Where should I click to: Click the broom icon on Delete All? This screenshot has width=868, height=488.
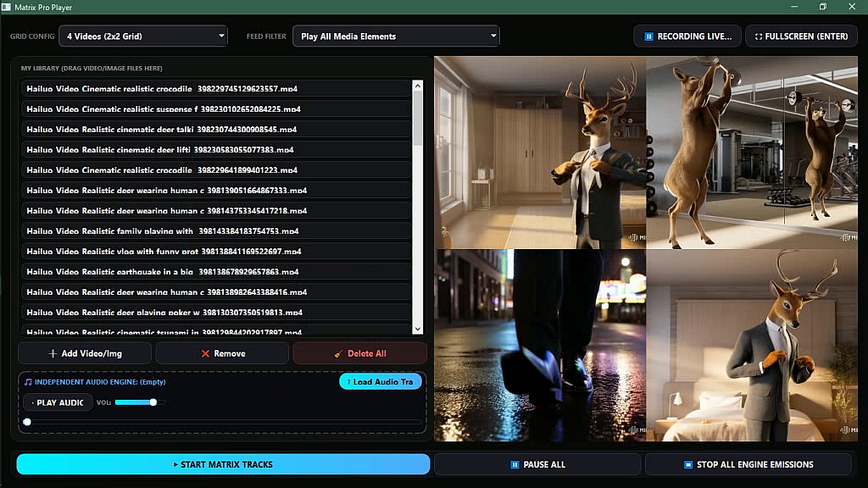tap(338, 353)
